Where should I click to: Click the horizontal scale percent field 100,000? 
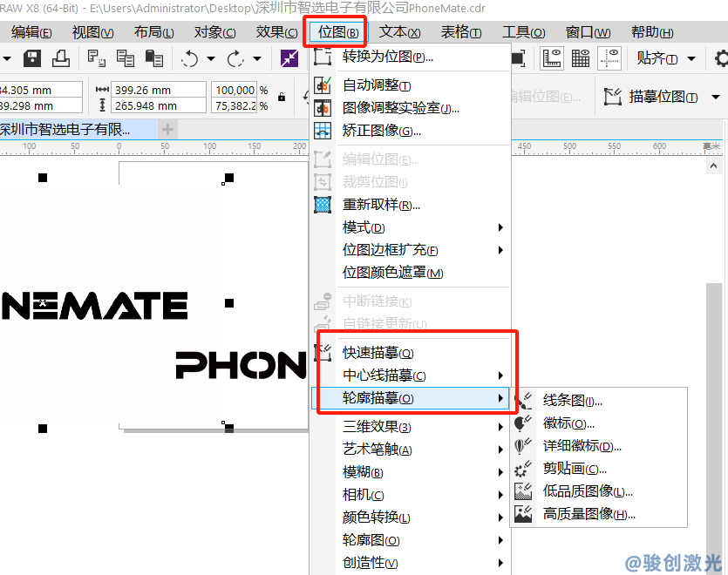coord(234,90)
